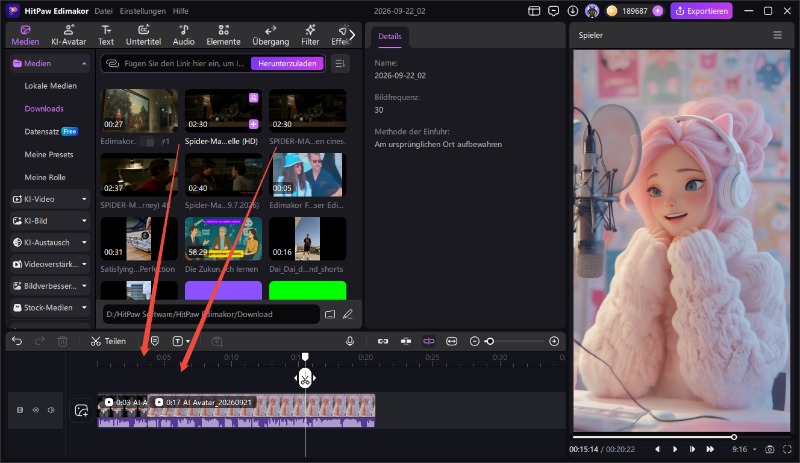
Task: Open Meine Rolle in sidebar
Action: pos(45,177)
